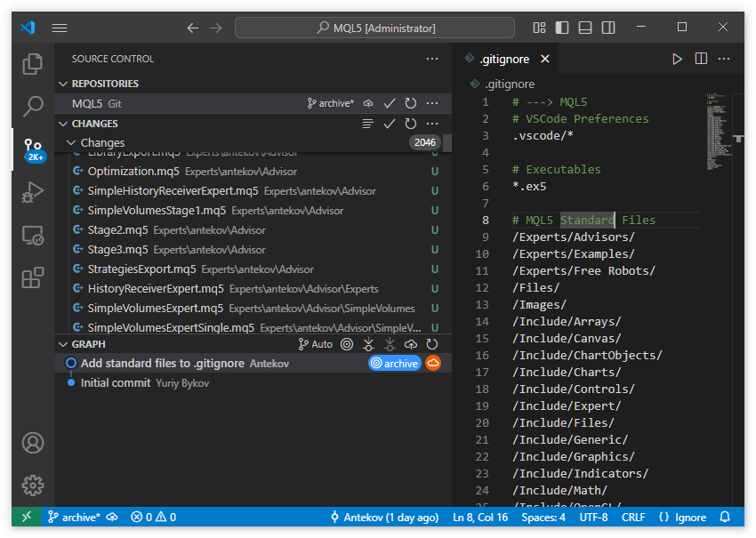
Task: Open the hamburger application menu
Action: point(60,28)
